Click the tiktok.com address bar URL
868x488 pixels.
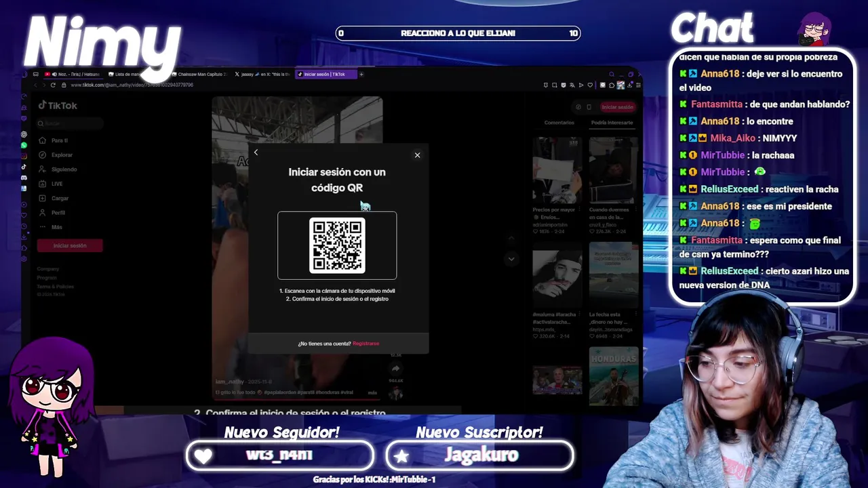[x=132, y=85]
